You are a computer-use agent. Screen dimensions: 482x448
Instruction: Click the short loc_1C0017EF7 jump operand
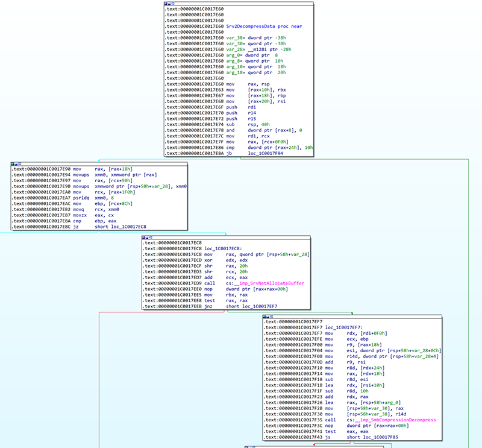[261, 306]
